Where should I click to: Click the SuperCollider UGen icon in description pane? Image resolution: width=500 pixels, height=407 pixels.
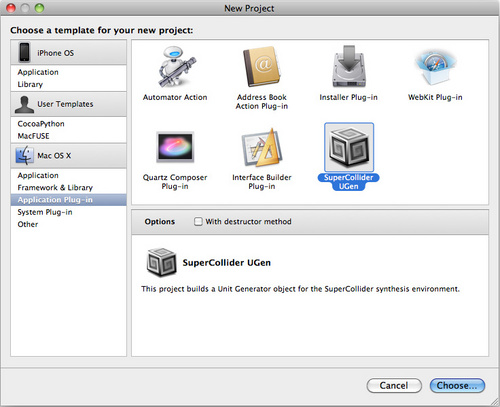(162, 262)
